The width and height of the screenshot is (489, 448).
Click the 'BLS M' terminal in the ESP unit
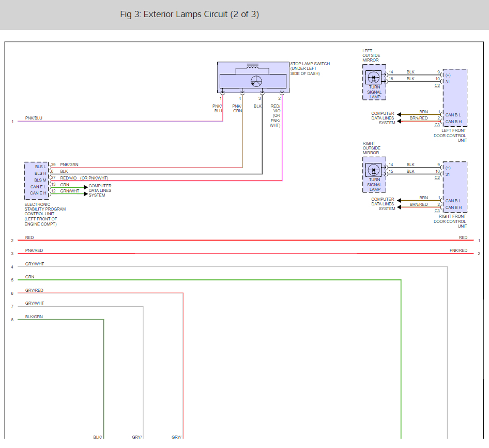(40, 180)
